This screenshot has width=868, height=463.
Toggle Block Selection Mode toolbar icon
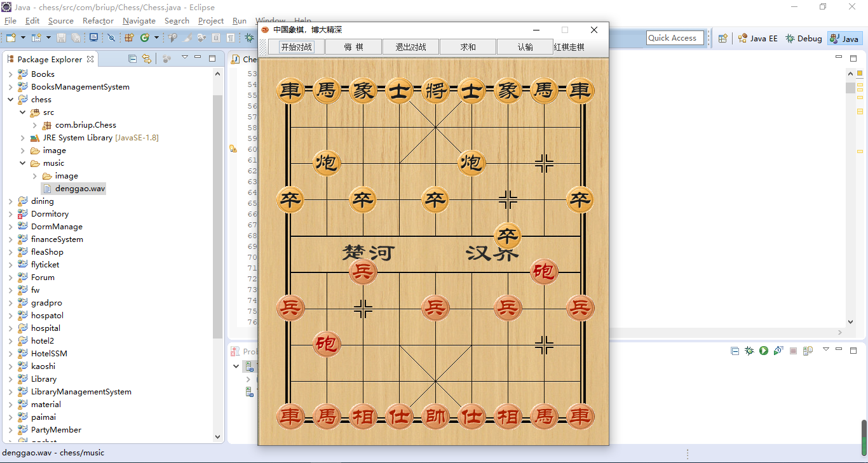coord(216,38)
